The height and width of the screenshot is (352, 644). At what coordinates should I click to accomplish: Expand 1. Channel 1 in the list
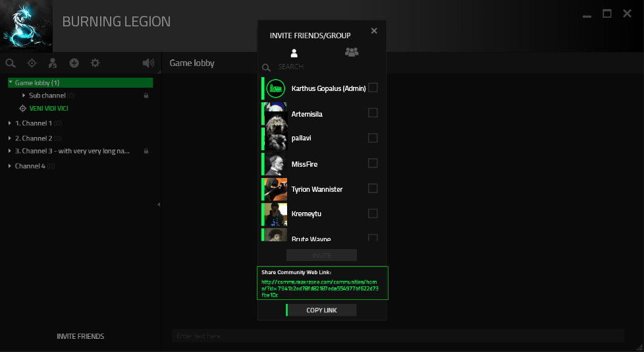point(9,123)
